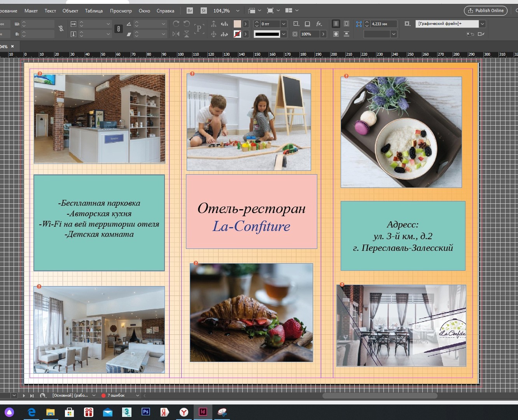Click the beige fill color swatch
This screenshot has height=420, width=518.
237,24
